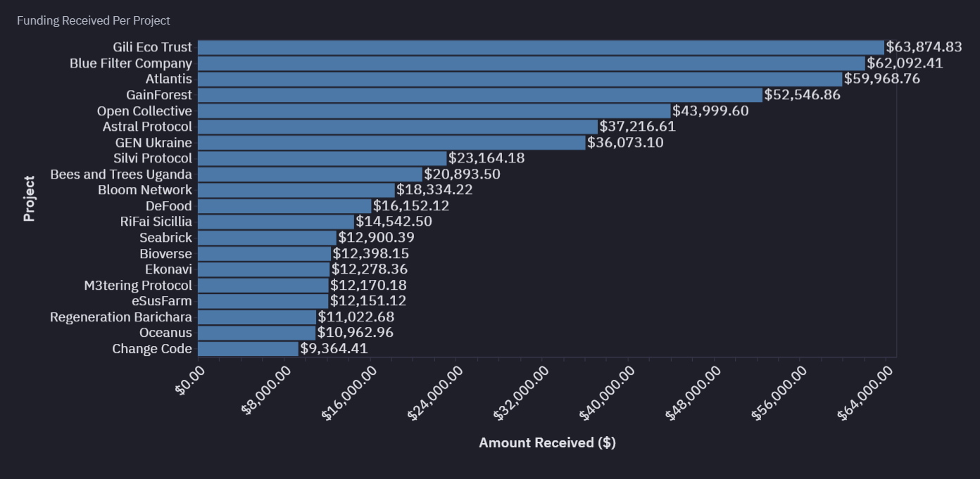Viewport: 980px width, 479px height.
Task: Click the Bees and Trees Uganda label
Action: click(121, 174)
